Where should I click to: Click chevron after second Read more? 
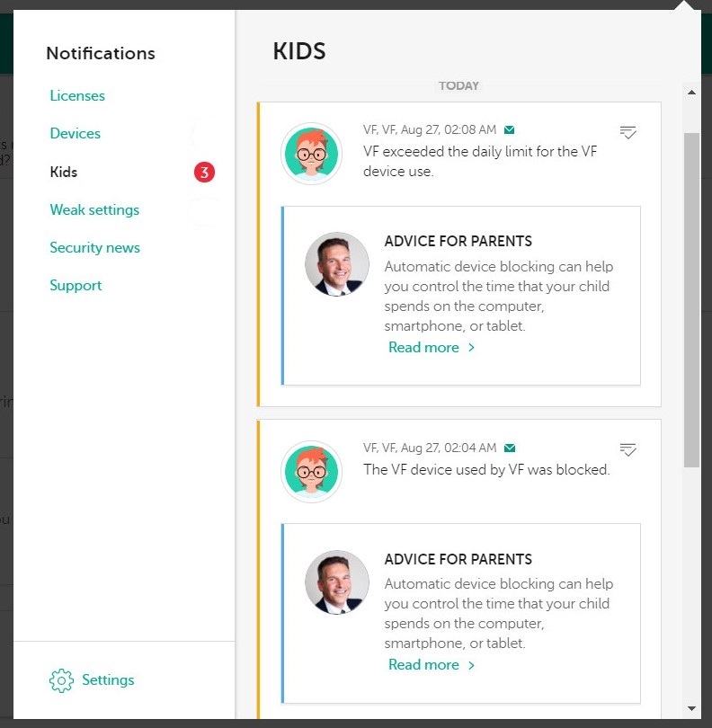[x=471, y=665]
